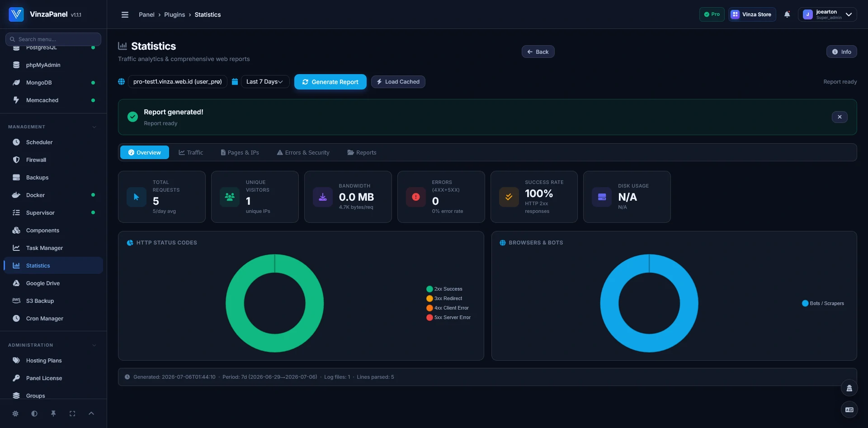
Task: Open the Vinza Store link
Action: tap(752, 14)
